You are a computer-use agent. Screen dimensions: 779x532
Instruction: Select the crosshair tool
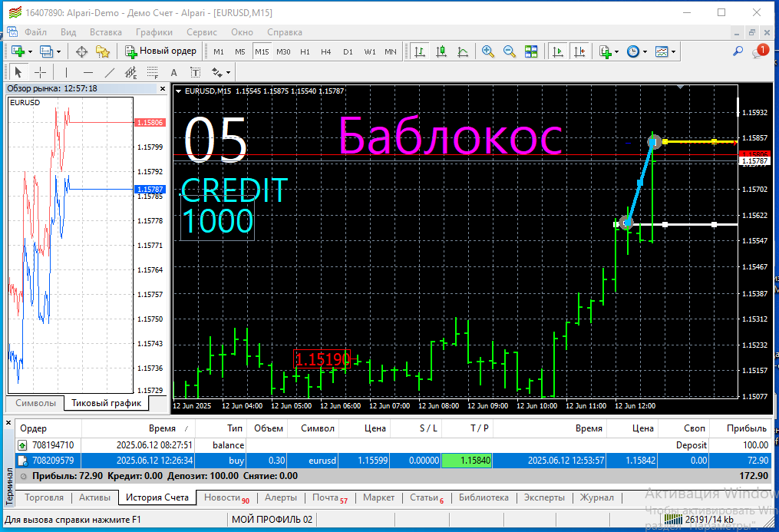40,72
